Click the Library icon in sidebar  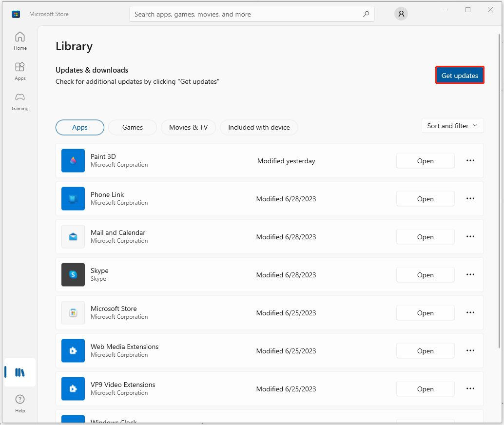pyautogui.click(x=20, y=372)
